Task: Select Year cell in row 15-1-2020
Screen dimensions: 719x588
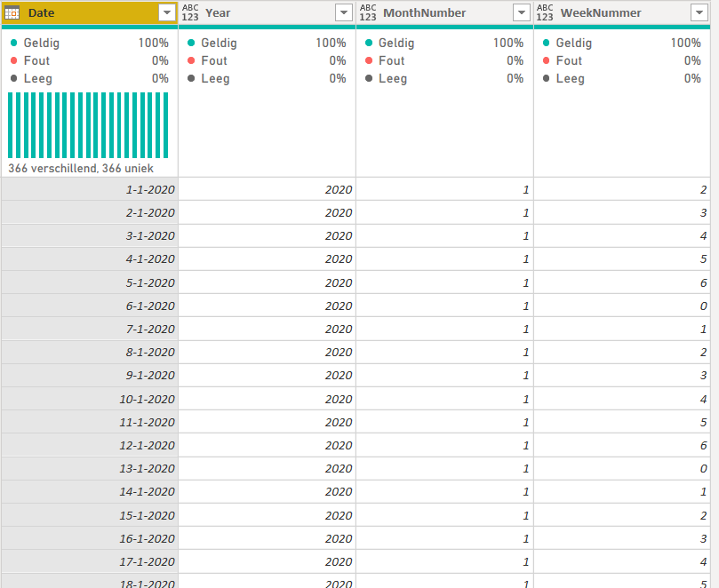Action: [267, 515]
